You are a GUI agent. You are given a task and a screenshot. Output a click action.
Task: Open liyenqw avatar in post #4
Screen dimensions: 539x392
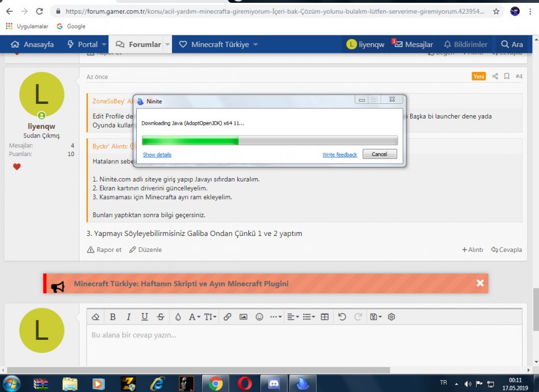[x=41, y=95]
